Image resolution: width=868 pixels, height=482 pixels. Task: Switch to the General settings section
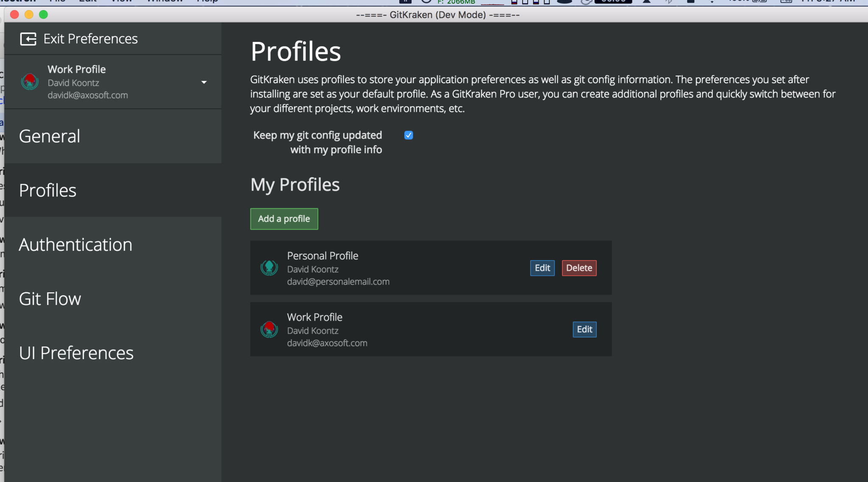click(50, 136)
